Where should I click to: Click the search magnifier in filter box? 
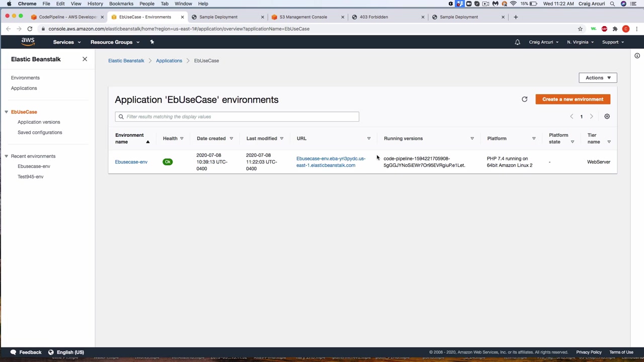click(121, 117)
